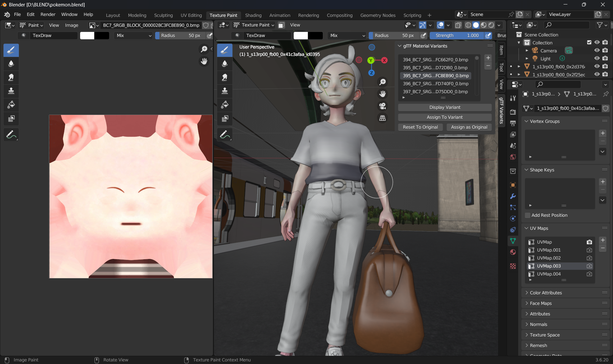This screenshot has width=613, height=364.
Task: Click the outliner search field
Action: click(x=567, y=25)
